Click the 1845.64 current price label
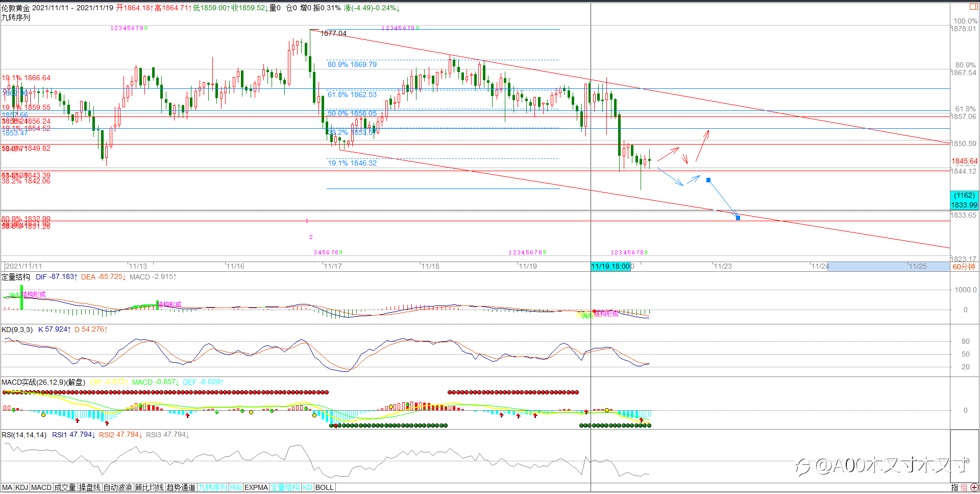This screenshot has width=980, height=494. click(965, 161)
